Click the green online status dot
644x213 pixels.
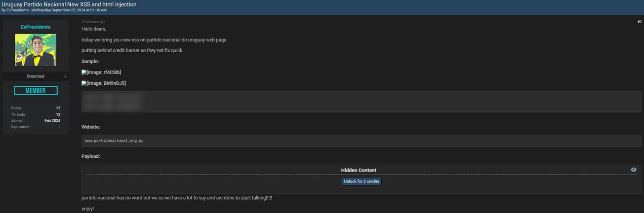65,76
